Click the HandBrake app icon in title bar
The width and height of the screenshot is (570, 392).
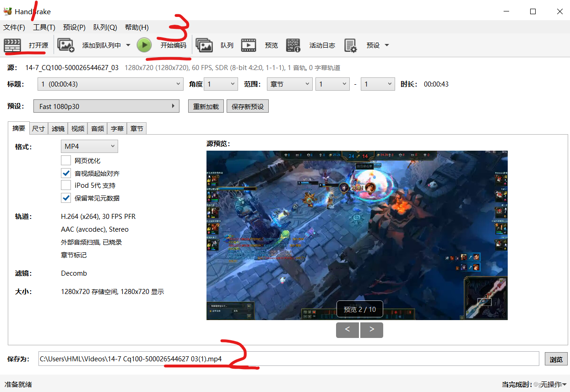point(7,11)
